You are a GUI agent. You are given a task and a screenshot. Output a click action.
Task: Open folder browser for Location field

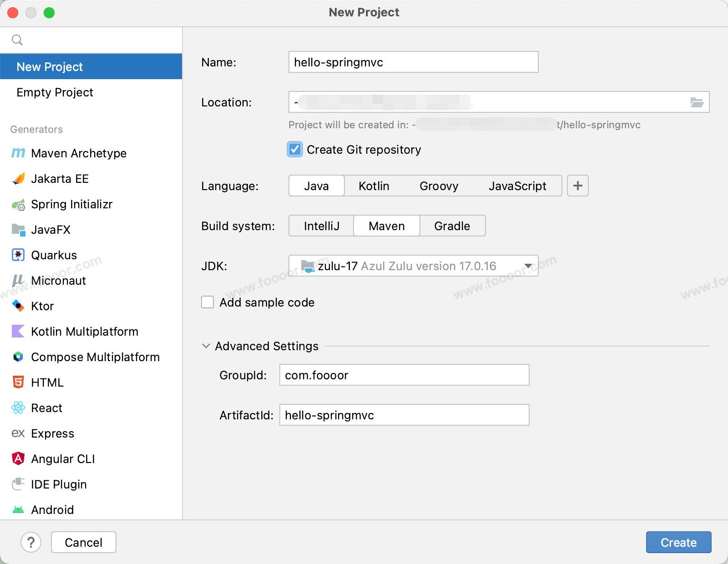(x=697, y=102)
